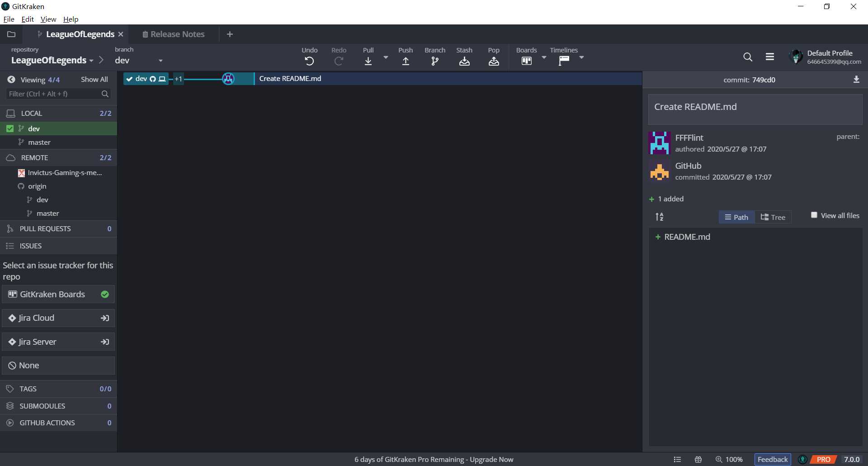Open the Boards dropdown arrow
Image resolution: width=868 pixels, height=466 pixels.
(544, 57)
